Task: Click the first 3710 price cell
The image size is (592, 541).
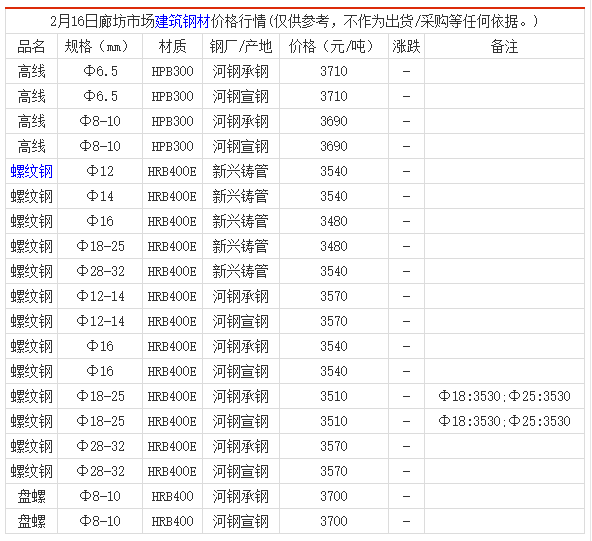Action: point(334,71)
